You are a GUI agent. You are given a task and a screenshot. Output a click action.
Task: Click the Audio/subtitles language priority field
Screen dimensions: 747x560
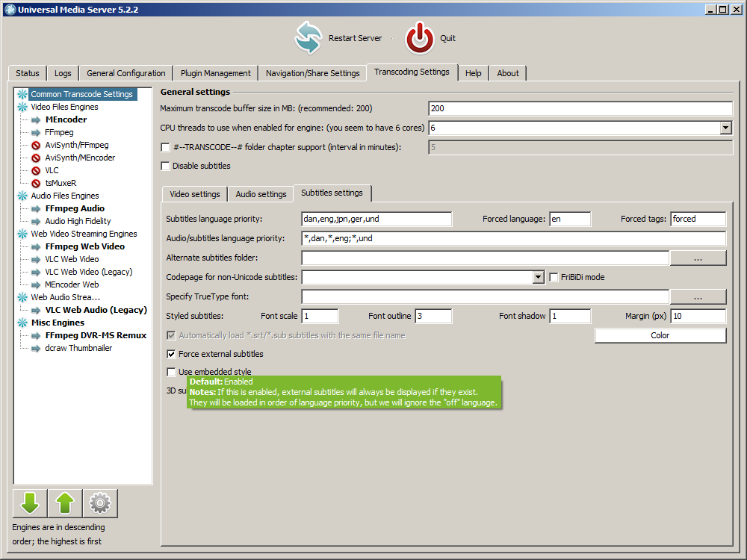[x=514, y=239]
